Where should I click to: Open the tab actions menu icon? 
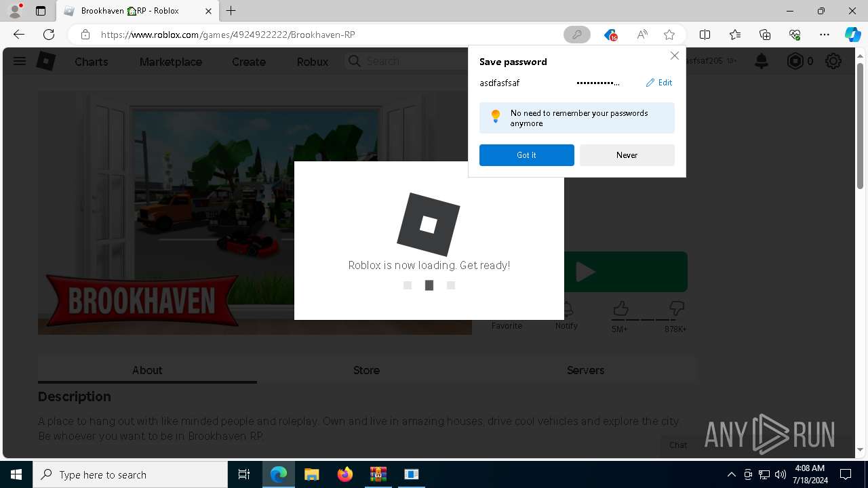coord(41,11)
